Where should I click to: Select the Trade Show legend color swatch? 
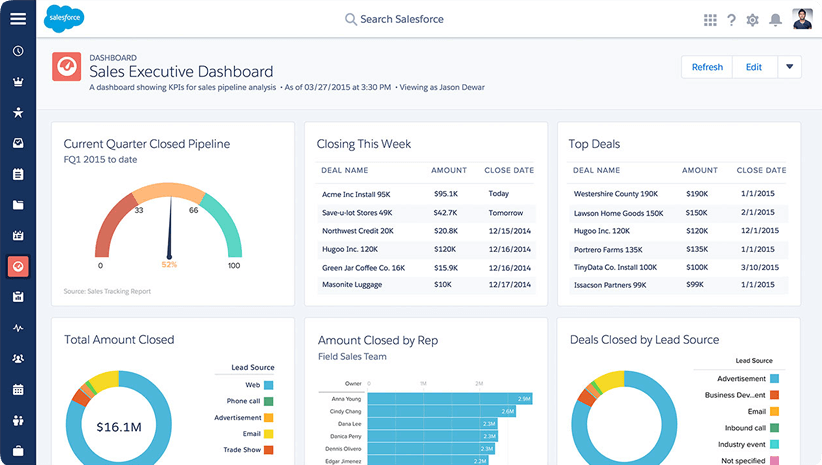click(x=268, y=450)
